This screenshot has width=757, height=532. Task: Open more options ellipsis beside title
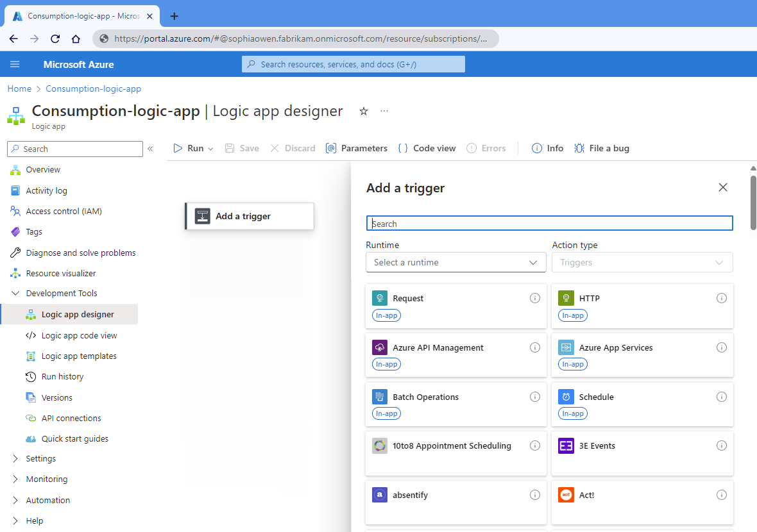click(384, 111)
